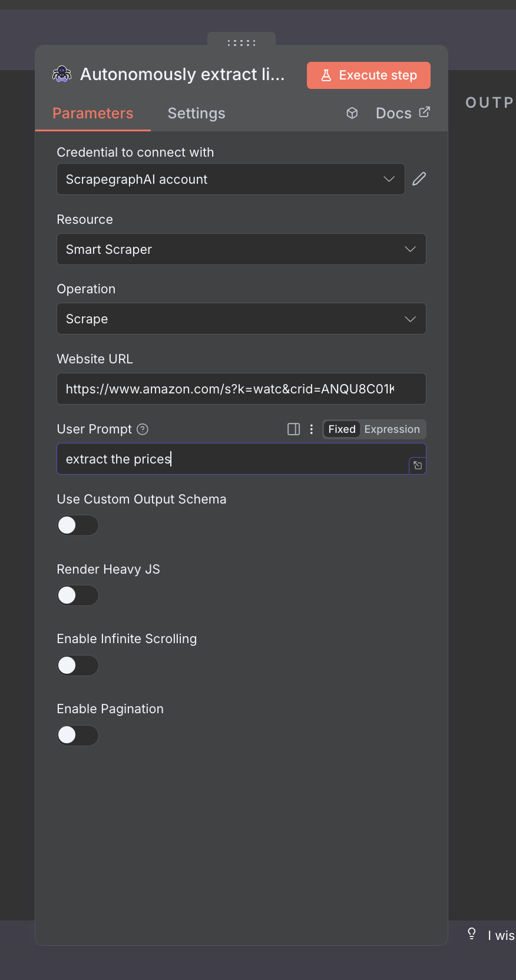Viewport: 516px width, 980px height.
Task: Switch User Prompt mode to Expression
Action: tap(392, 429)
